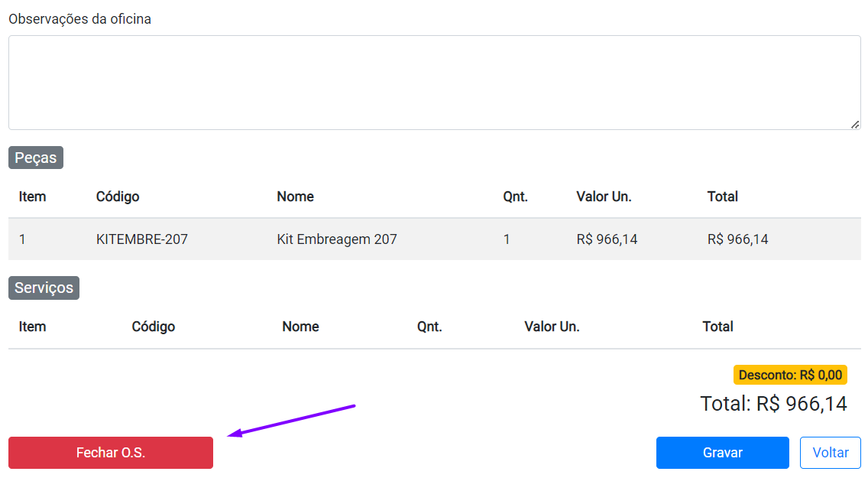Click the Qnt. header in Peças table
The width and height of the screenshot is (868, 478).
pos(515,197)
